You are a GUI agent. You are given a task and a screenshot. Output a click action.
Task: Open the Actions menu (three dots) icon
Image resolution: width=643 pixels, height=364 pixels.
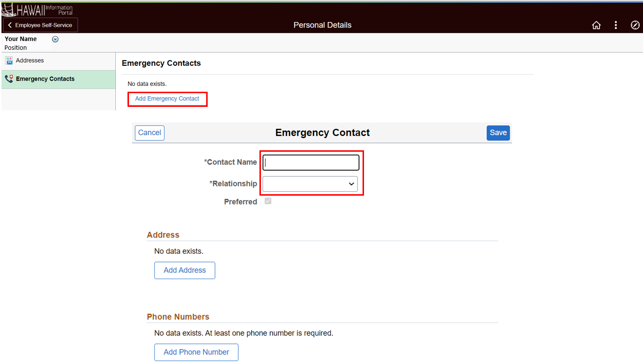[x=616, y=25]
